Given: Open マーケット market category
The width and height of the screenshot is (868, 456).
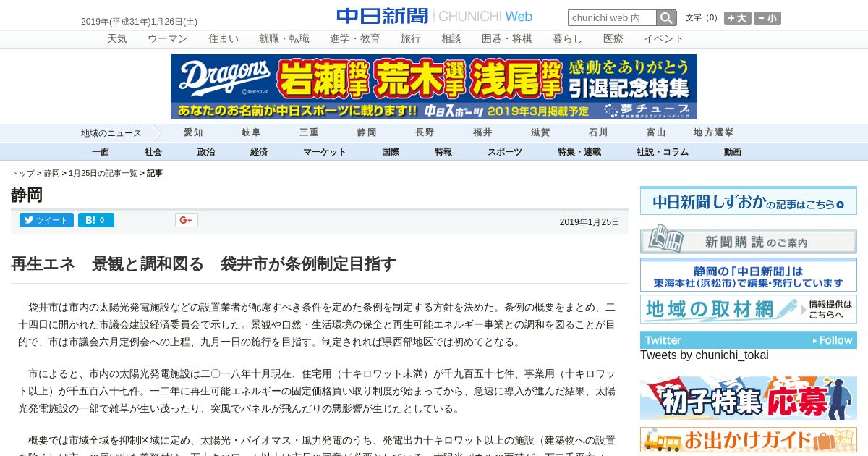Looking at the screenshot, I should coord(325,152).
